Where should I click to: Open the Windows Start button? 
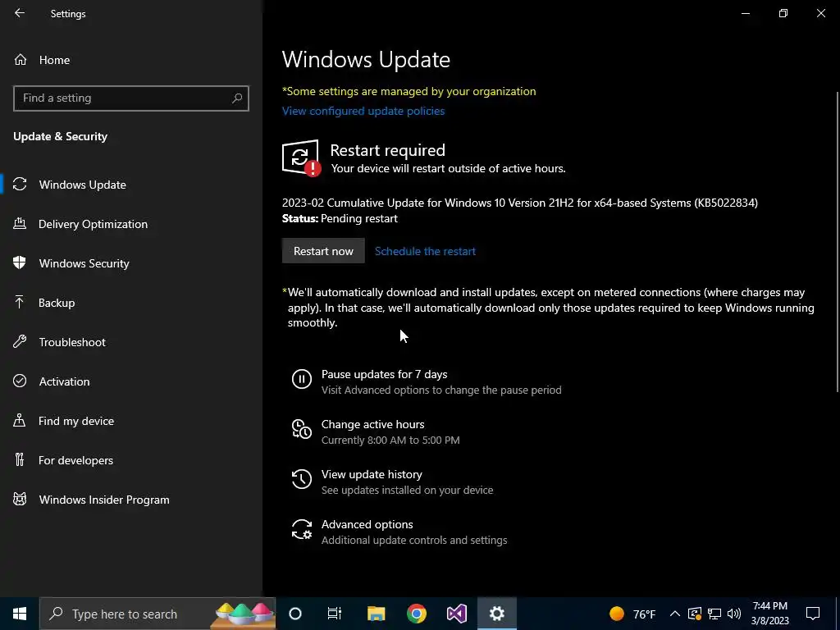tap(20, 614)
